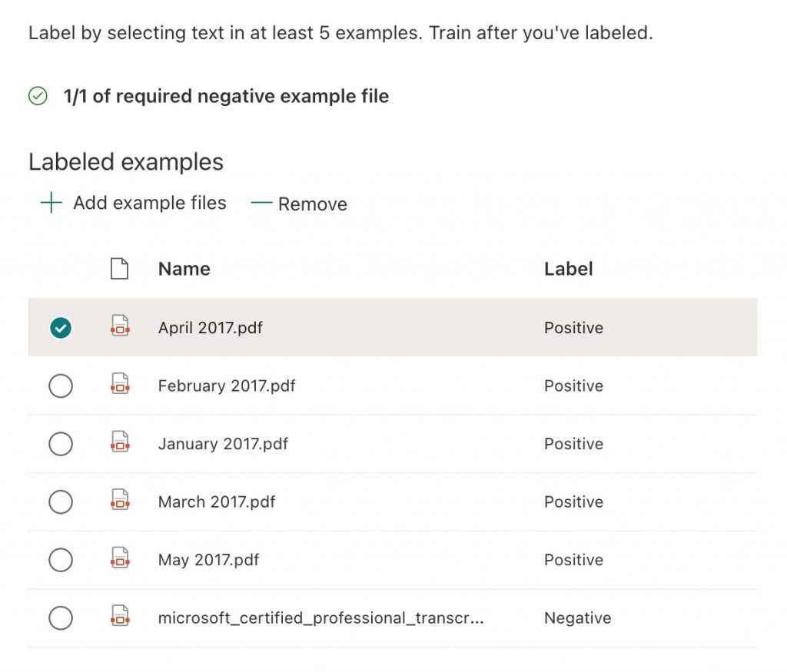Viewport: 787px width, 672px height.
Task: Click the PDF icon beside January 2017.pdf
Action: pyautogui.click(x=120, y=444)
